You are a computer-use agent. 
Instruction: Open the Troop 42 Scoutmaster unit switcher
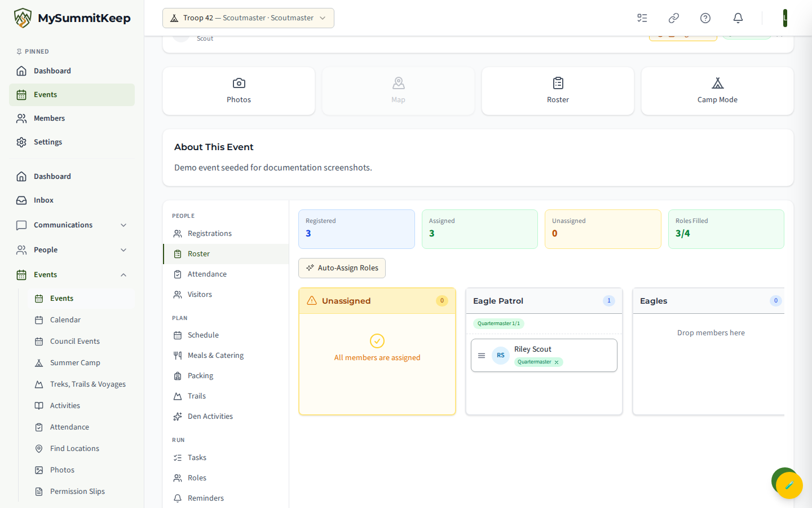248,18
